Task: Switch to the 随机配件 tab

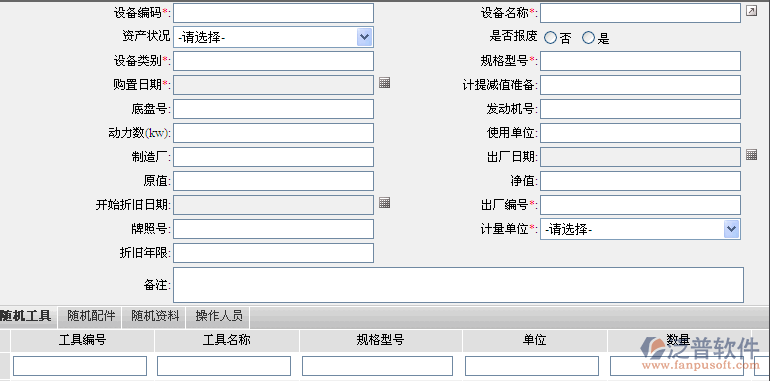Action: [91, 316]
